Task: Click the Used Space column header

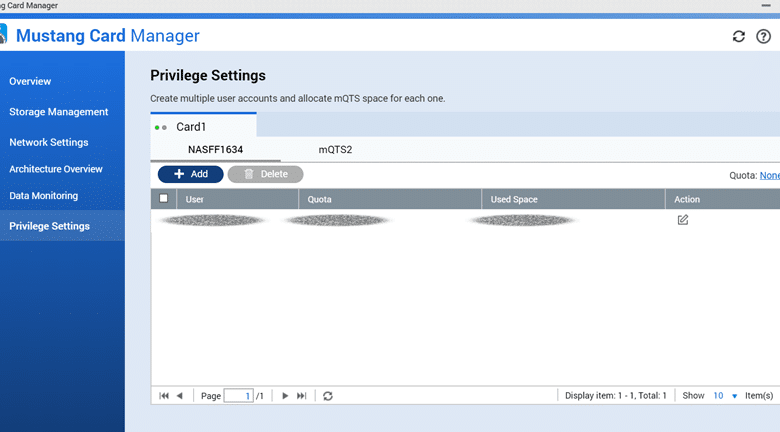Action: click(x=573, y=199)
